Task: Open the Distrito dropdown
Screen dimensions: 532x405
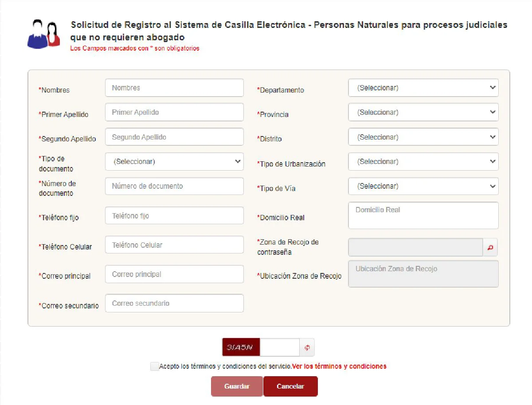Action: (423, 137)
